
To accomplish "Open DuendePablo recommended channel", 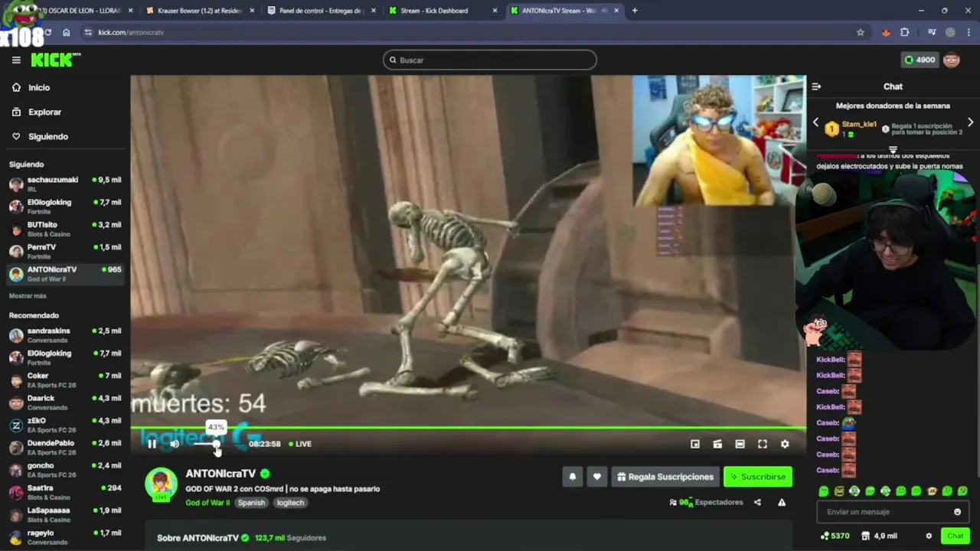I will (65, 448).
